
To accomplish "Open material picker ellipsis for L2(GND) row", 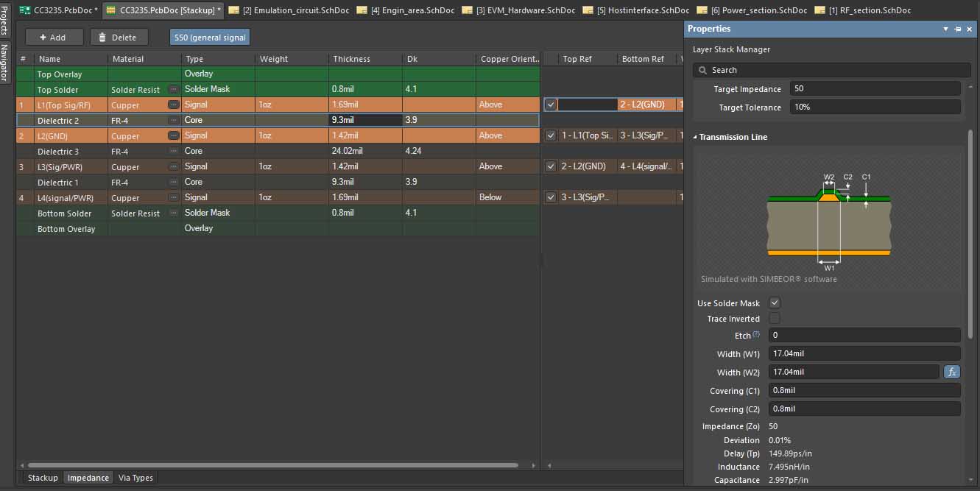I will [174, 135].
